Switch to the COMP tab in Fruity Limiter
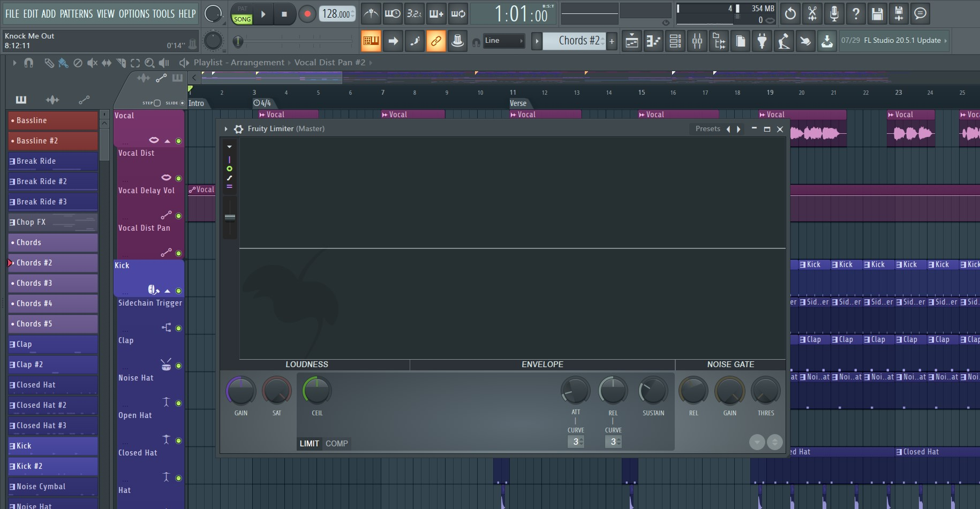The height and width of the screenshot is (509, 980). click(336, 443)
